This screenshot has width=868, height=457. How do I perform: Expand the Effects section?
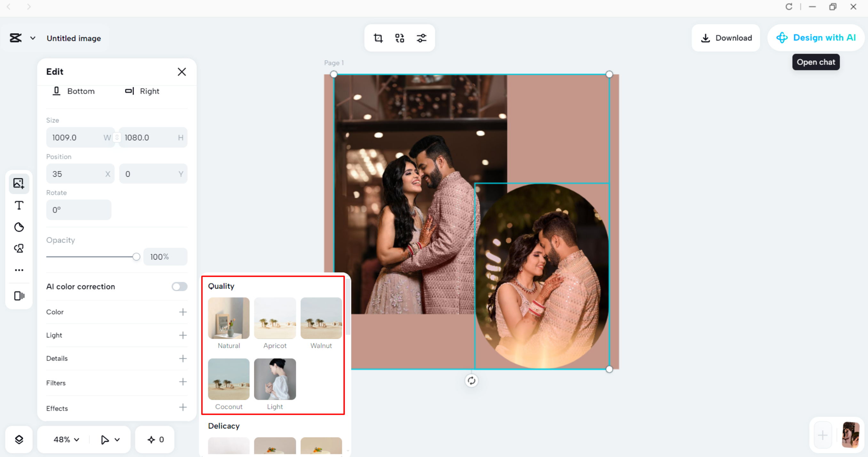click(x=183, y=407)
